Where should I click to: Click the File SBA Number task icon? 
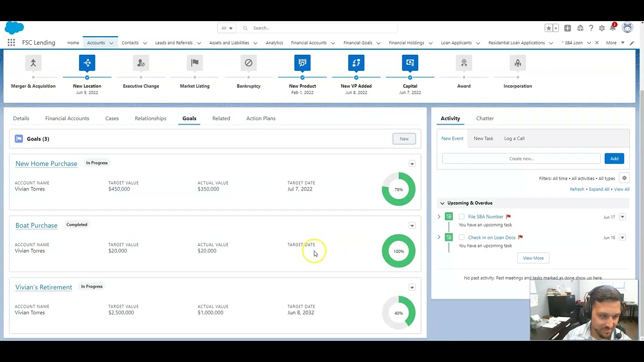[x=449, y=217]
